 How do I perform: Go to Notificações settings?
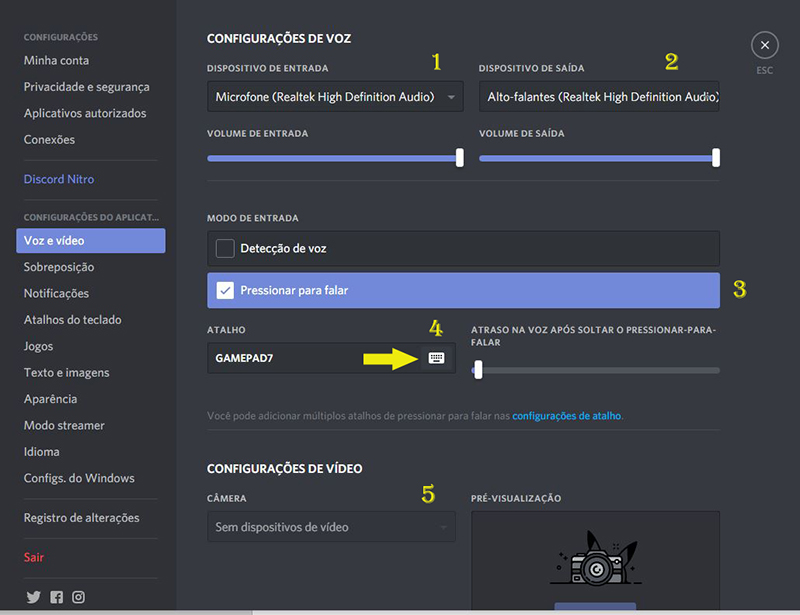pyautogui.click(x=56, y=293)
